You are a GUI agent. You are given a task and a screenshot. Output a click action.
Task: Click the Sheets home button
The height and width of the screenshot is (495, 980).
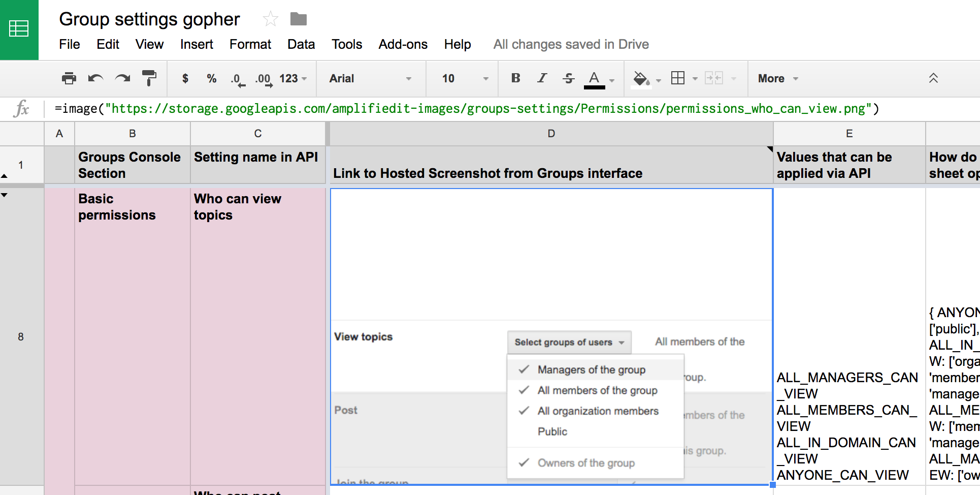pyautogui.click(x=19, y=29)
